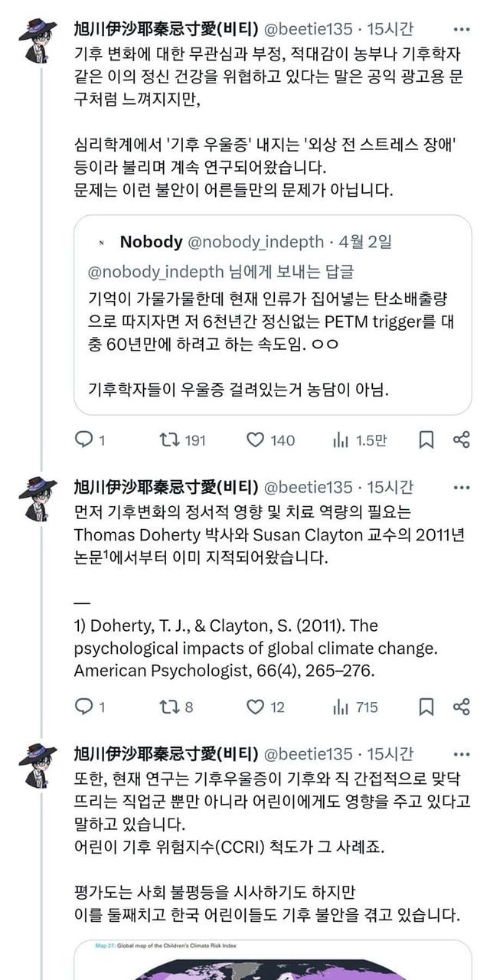
Task: View analytics showing 1.5만 views
Action: tap(341, 439)
